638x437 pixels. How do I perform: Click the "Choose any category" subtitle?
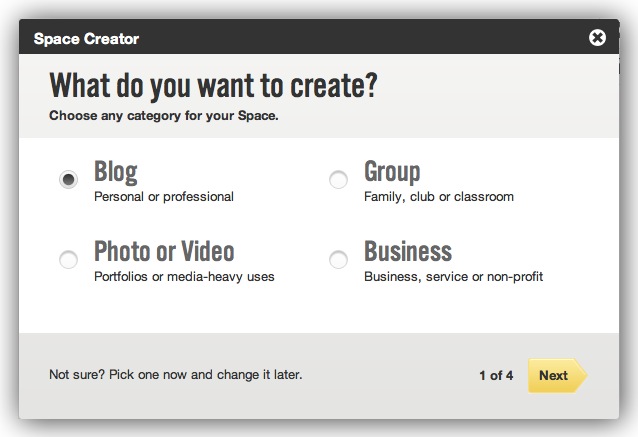[x=164, y=115]
